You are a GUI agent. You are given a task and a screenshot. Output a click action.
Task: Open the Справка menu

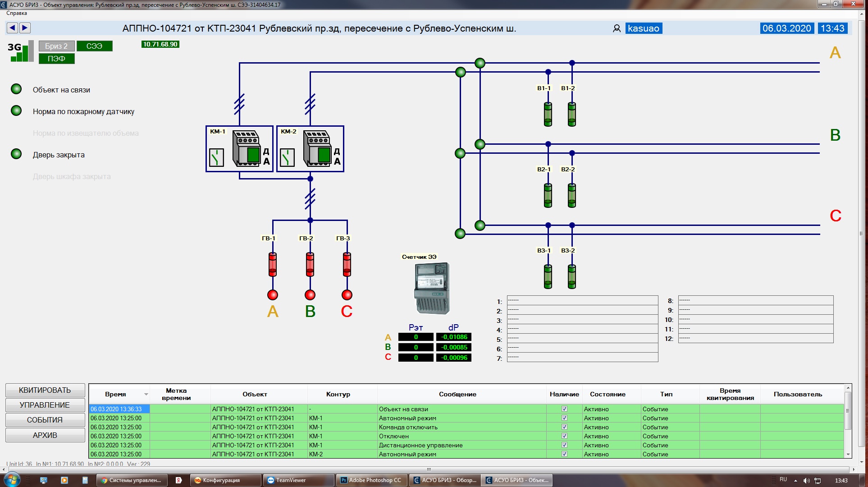click(17, 13)
